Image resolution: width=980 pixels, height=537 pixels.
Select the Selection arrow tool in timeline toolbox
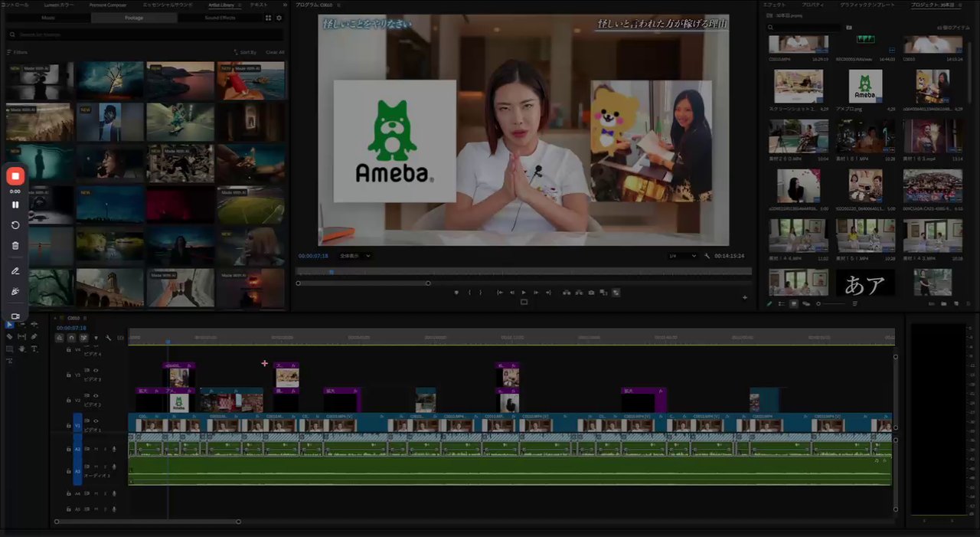point(10,325)
